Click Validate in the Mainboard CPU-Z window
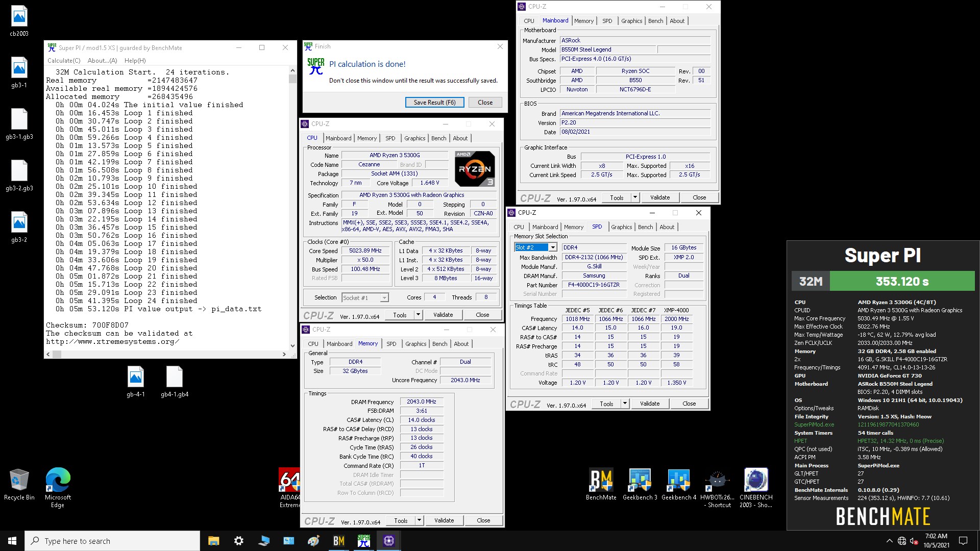This screenshot has height=551, width=980. [x=659, y=197]
